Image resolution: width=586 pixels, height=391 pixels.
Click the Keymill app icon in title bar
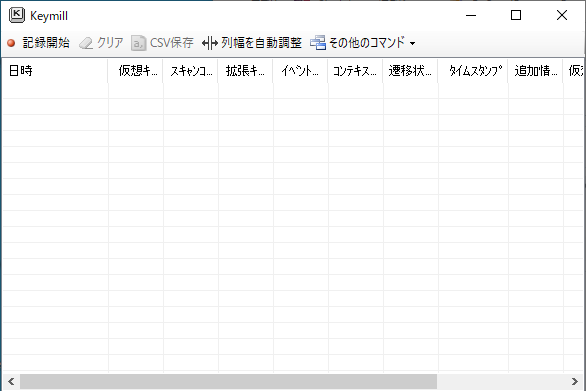tap(17, 15)
